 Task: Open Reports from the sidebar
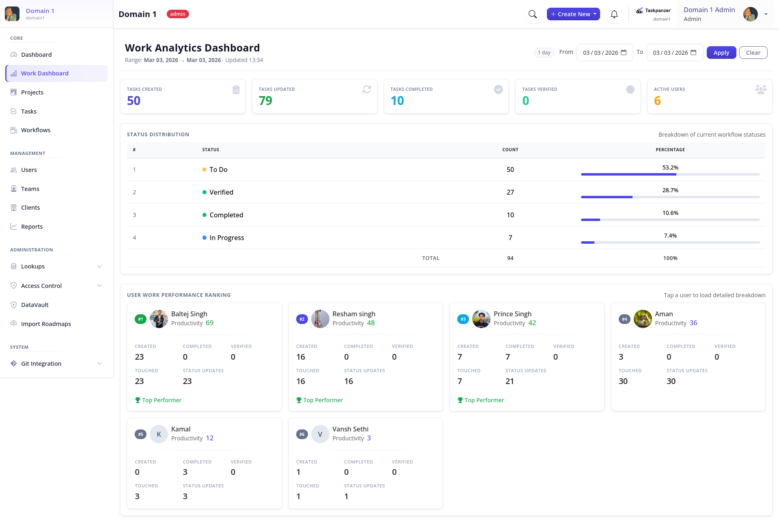click(x=32, y=227)
